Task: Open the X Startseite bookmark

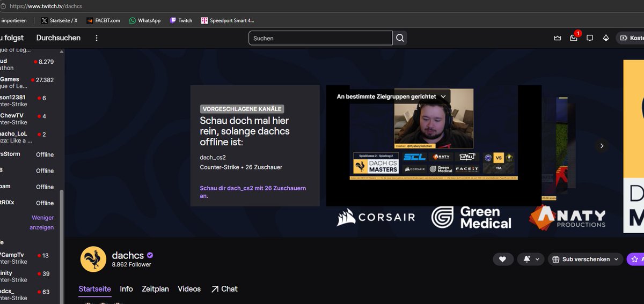Action: point(60,20)
